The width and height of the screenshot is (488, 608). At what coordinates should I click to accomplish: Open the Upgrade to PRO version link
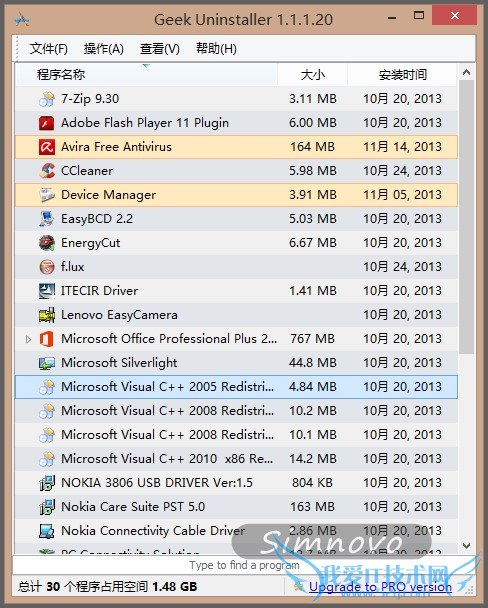[380, 587]
